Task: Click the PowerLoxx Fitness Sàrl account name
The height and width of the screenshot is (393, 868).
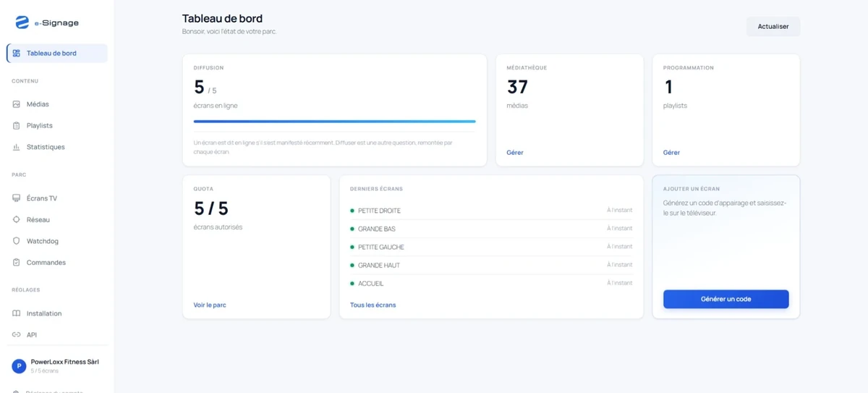Action: coord(64,362)
